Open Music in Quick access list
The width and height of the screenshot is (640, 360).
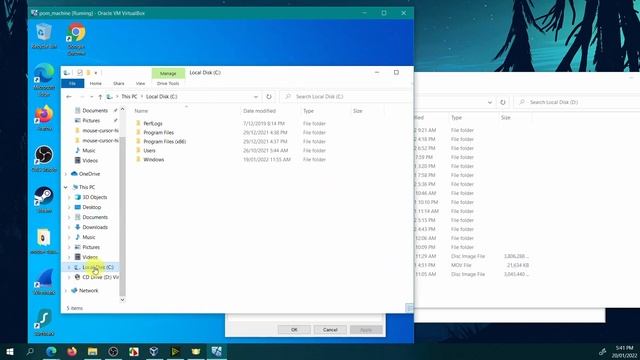click(89, 151)
